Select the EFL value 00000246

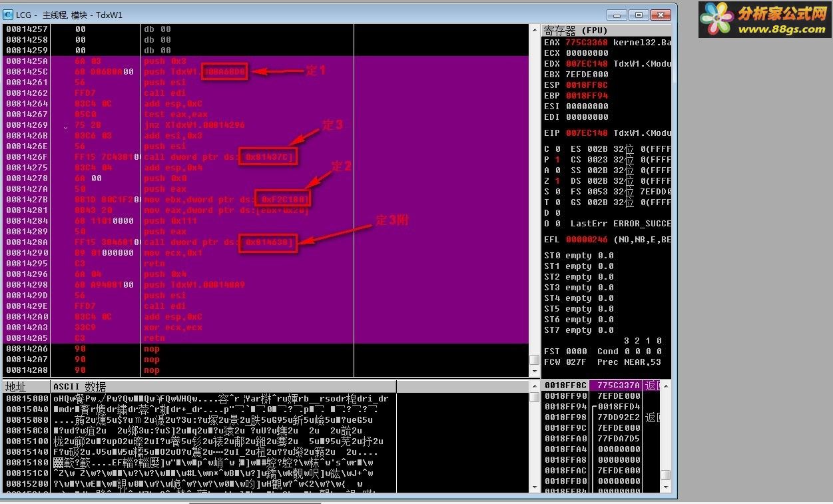pyautogui.click(x=587, y=240)
